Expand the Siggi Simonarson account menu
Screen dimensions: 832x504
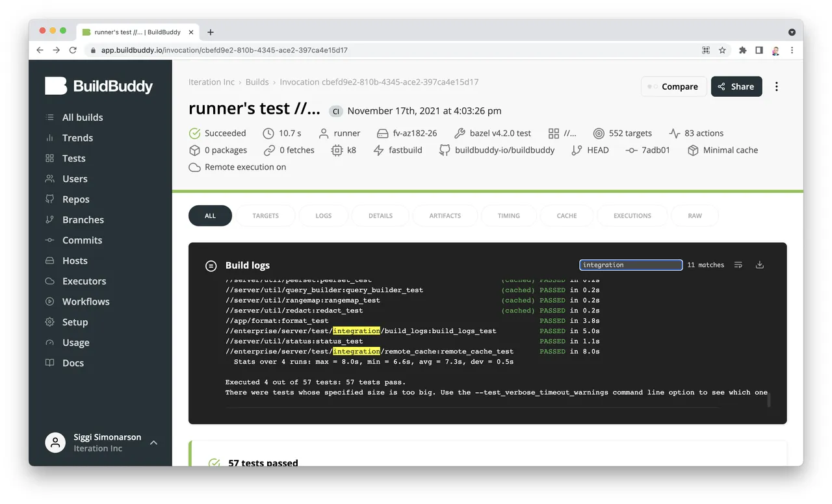[154, 443]
